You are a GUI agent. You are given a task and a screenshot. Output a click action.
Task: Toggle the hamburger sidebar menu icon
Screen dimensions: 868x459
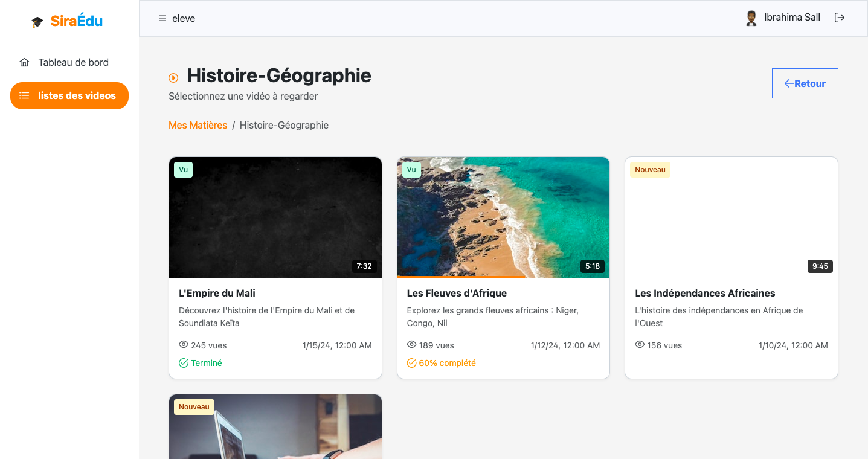[162, 18]
